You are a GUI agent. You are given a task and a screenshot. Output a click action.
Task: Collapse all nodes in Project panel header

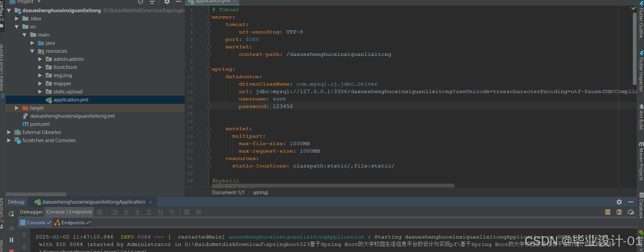pyautogui.click(x=152, y=2)
